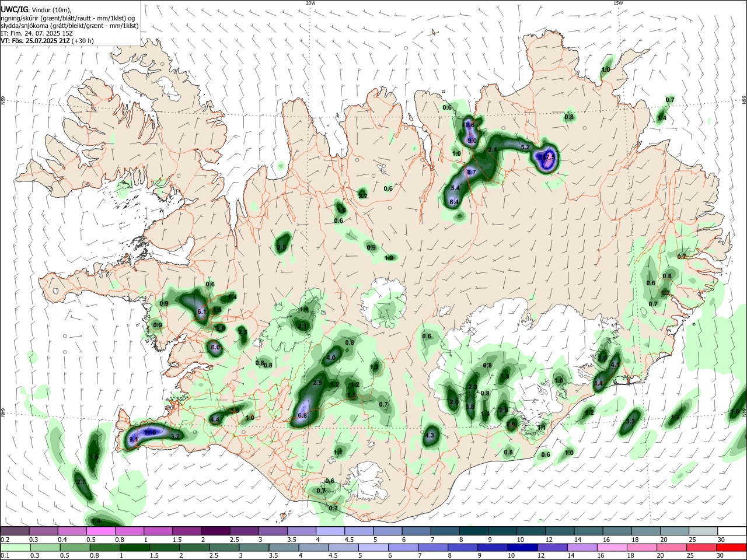Click the dark purple 2 mm snow swatch

pos(215,531)
